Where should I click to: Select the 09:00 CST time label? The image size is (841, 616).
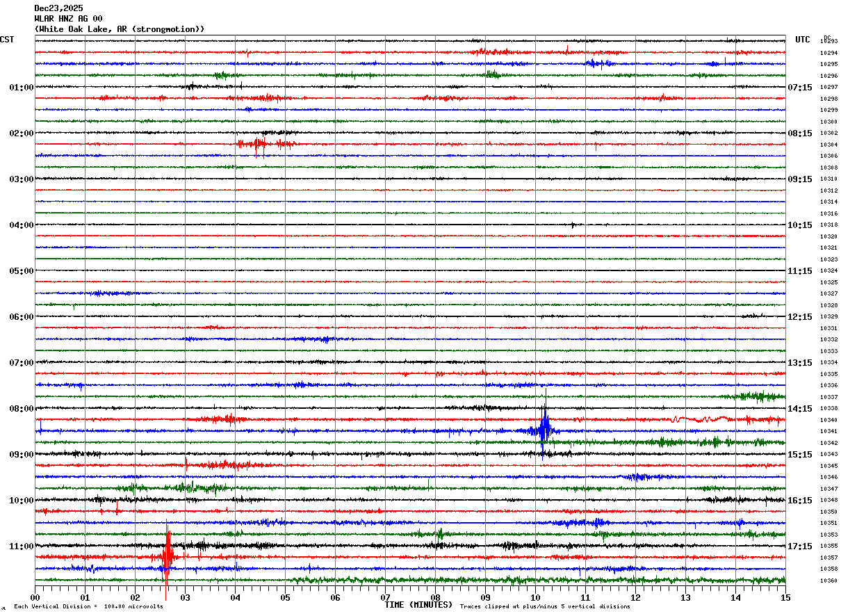(21, 455)
